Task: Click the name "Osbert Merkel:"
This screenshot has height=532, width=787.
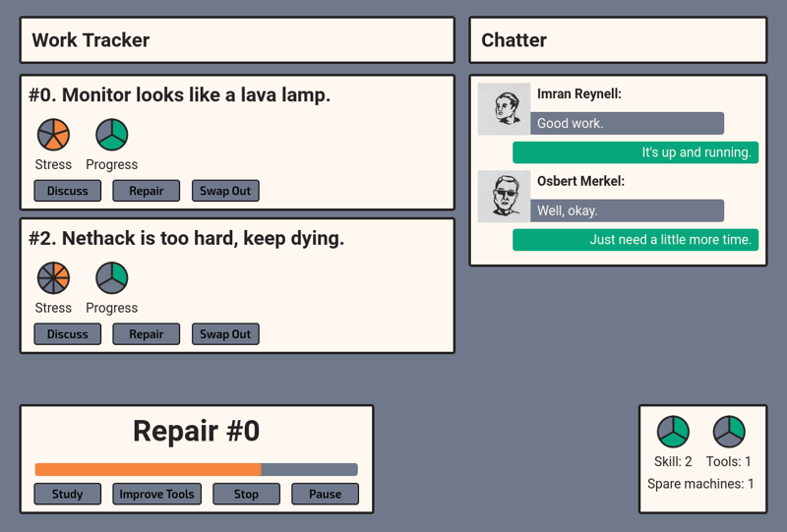Action: tap(581, 181)
